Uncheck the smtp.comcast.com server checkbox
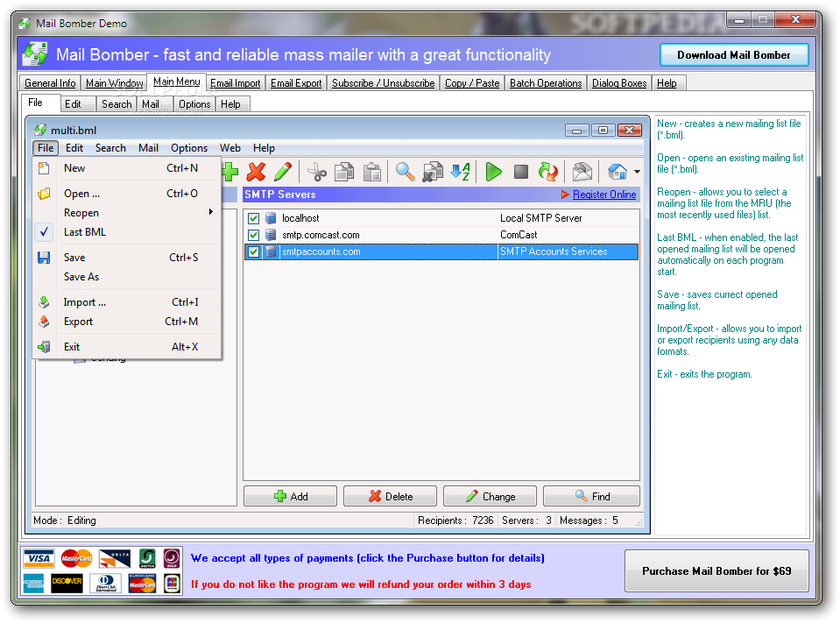 coord(253,235)
